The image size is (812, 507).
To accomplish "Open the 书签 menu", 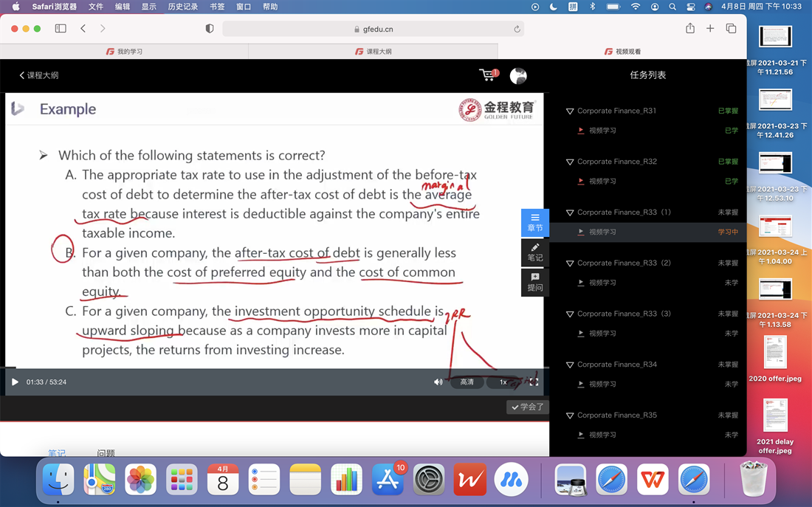I will click(x=218, y=7).
